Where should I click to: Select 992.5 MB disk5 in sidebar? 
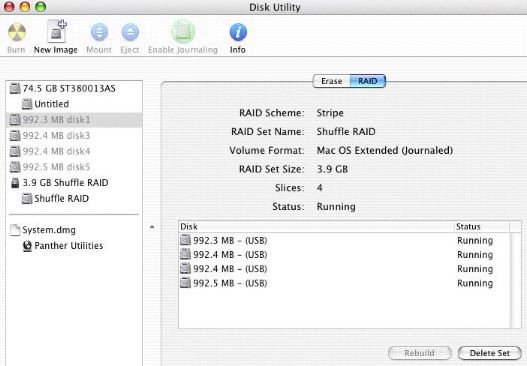74,167
